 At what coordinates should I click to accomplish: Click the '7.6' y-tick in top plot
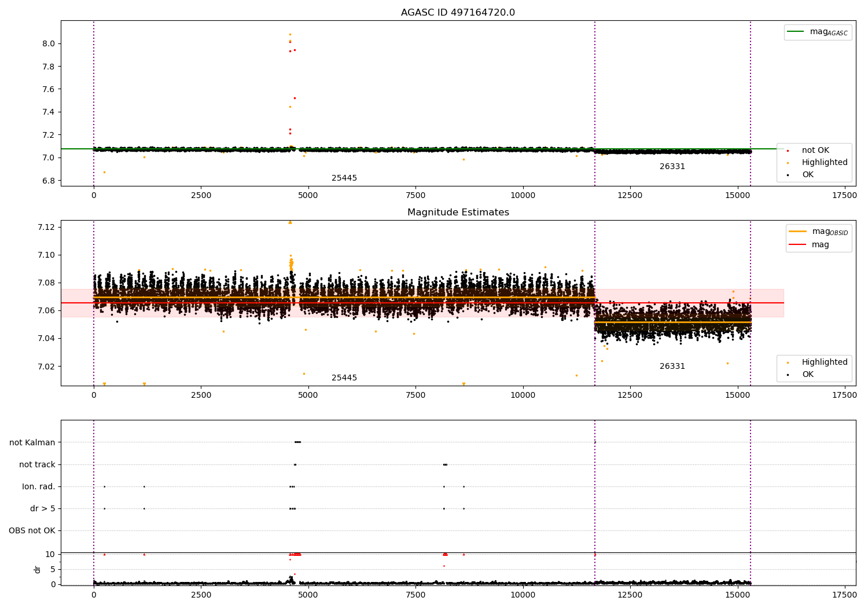[48, 90]
